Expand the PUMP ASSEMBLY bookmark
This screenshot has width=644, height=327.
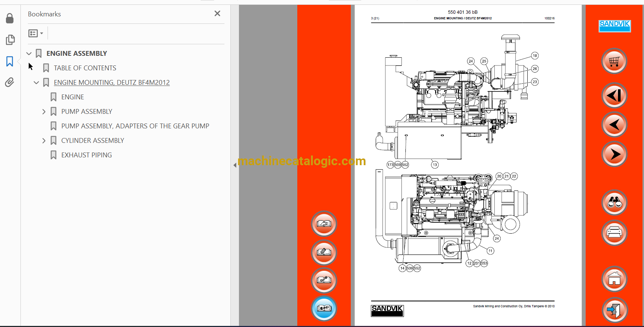(44, 112)
